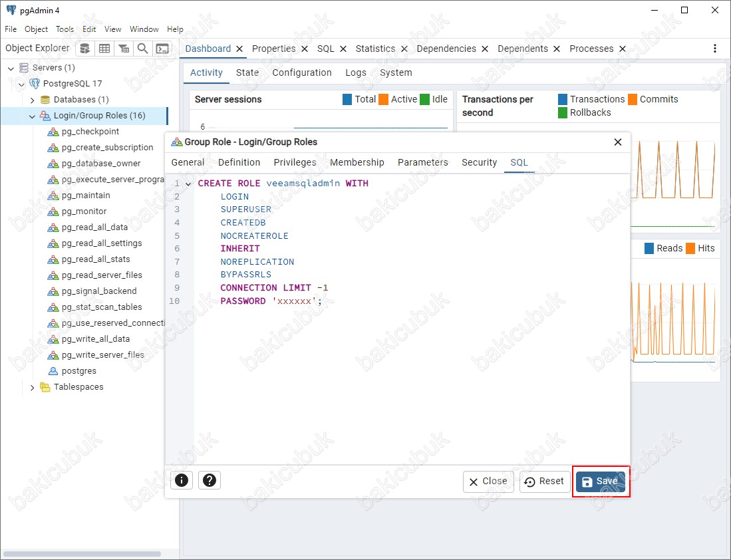Open Search Objects magnifier icon
731x560 pixels.
pos(142,49)
